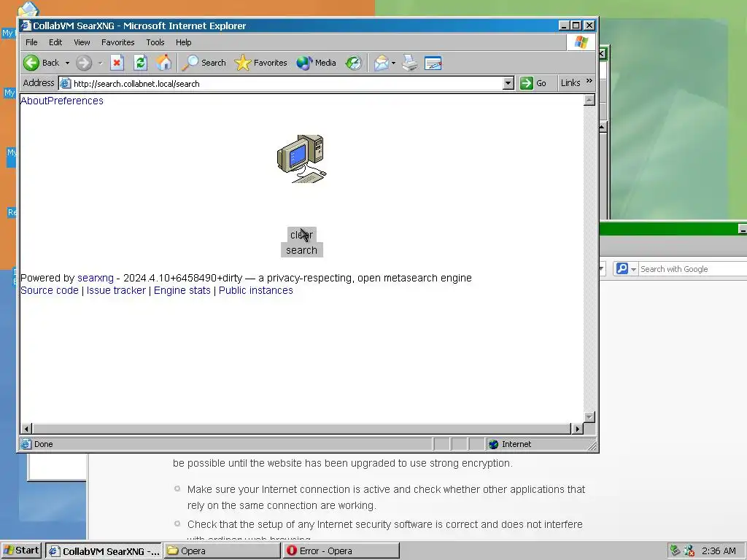The image size is (747, 560).
Task: Expand the Links toolbar chevron
Action: click(x=589, y=81)
